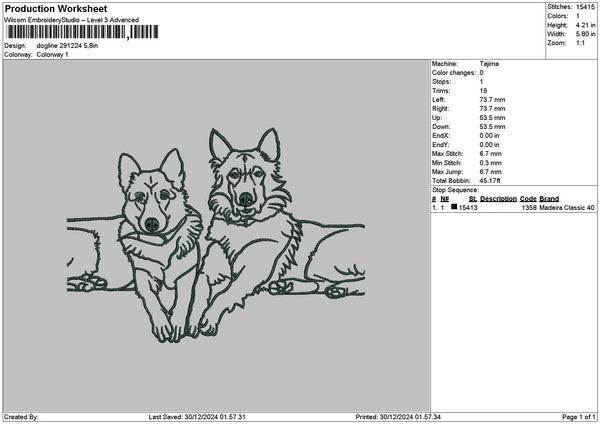Select the Description column header
The image size is (600, 424).
498,199
